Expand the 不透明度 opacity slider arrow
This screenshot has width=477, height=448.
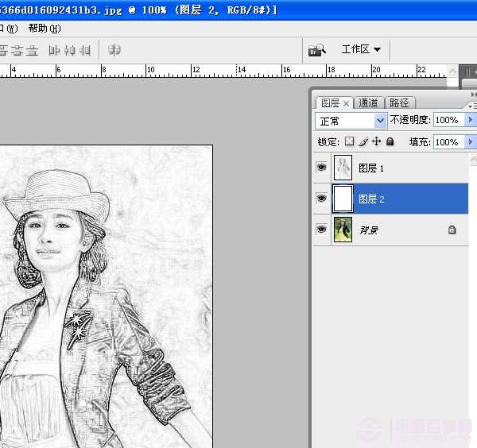point(470,120)
